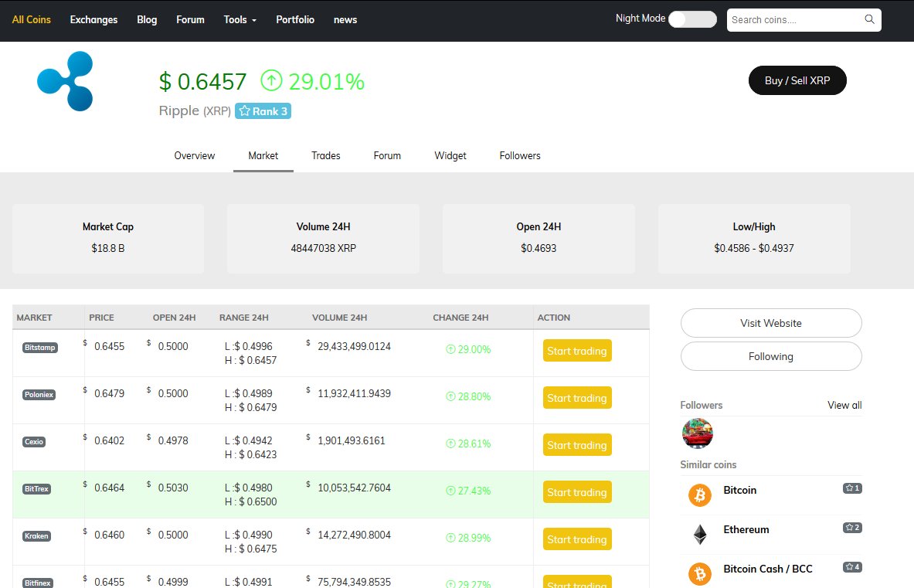914x588 pixels.
Task: Click BitTrex volume 10,053,542.7604
Action: [x=354, y=488]
